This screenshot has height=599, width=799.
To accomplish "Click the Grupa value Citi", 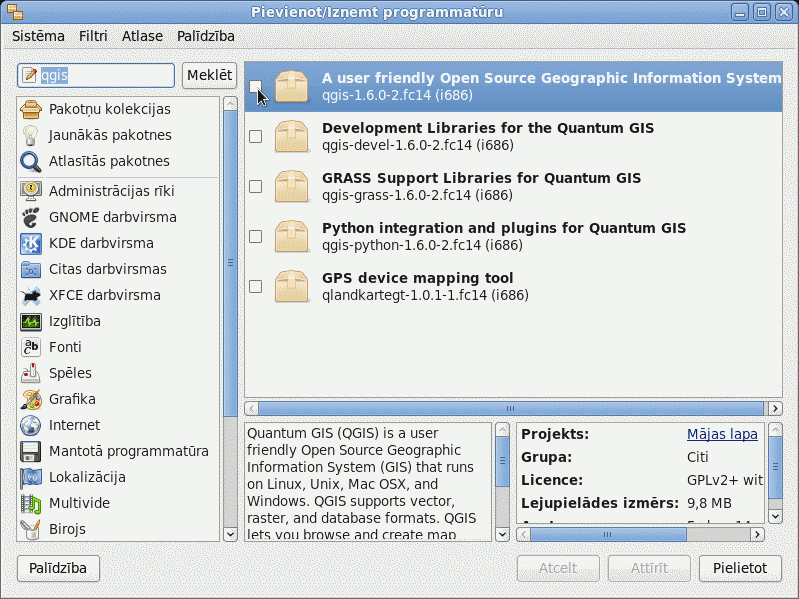I will click(x=698, y=457).
